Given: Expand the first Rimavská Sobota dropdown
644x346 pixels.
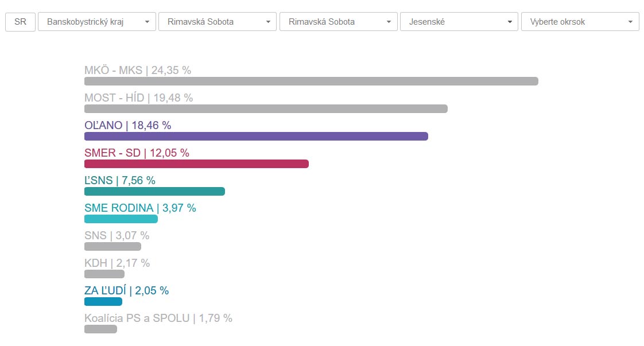Looking at the screenshot, I should pyautogui.click(x=217, y=22).
